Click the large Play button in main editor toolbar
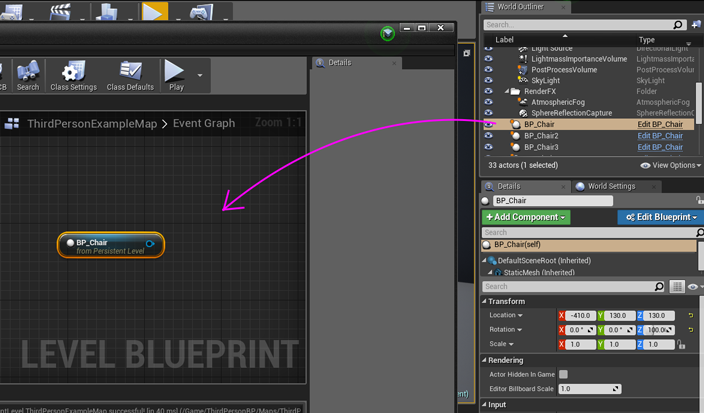The image size is (704, 413). 155,11
